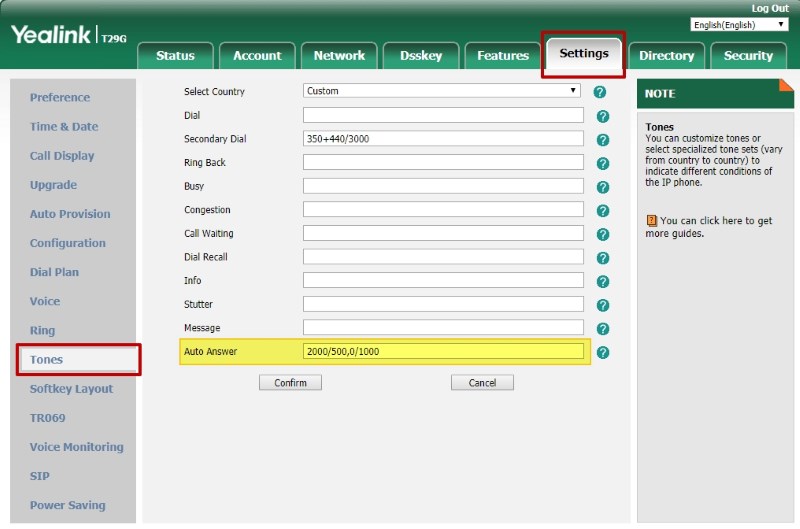The width and height of the screenshot is (800, 529).
Task: Focus the Message tone input field
Action: (x=443, y=328)
